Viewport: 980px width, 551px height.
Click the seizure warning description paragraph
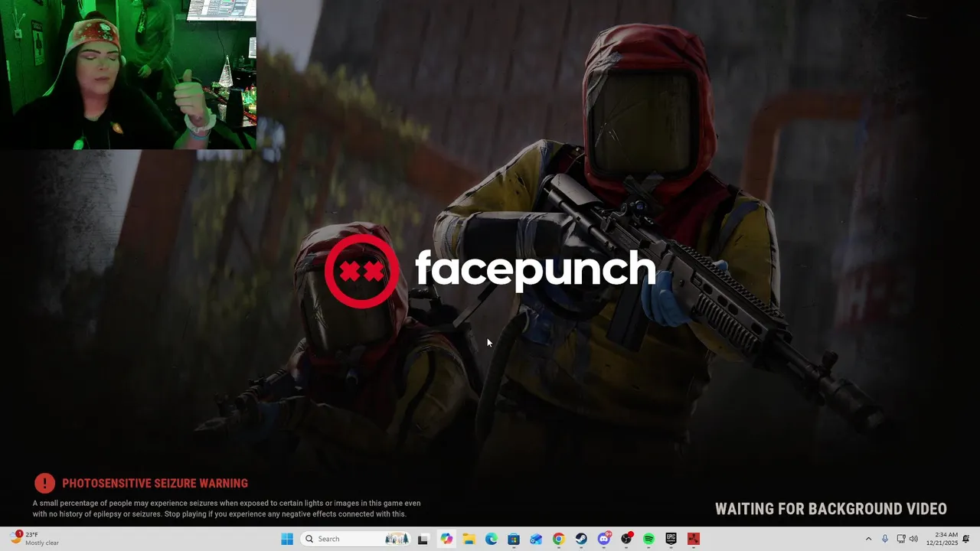[227, 509]
